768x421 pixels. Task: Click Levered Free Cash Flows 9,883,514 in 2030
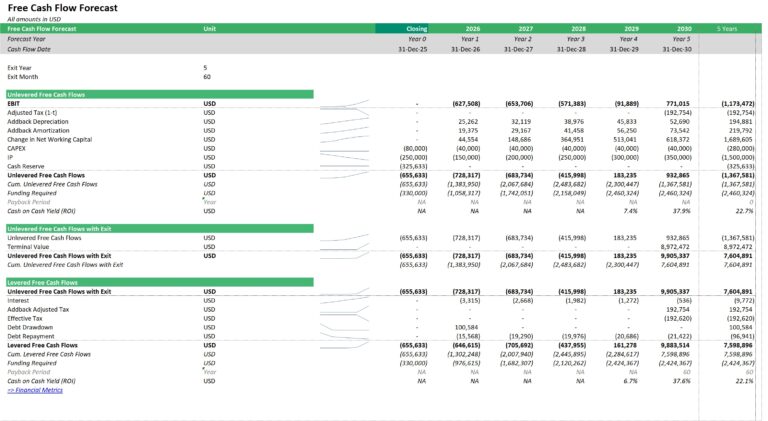[675, 345]
